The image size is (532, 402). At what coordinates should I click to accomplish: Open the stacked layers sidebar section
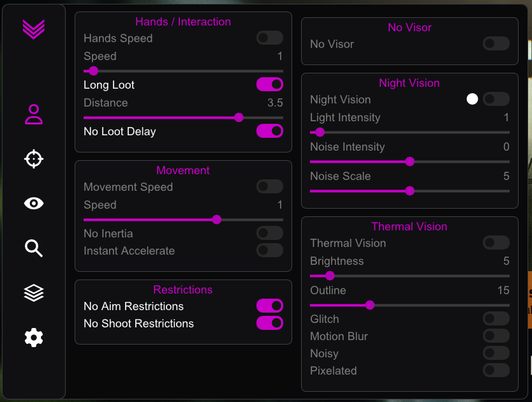tap(34, 293)
